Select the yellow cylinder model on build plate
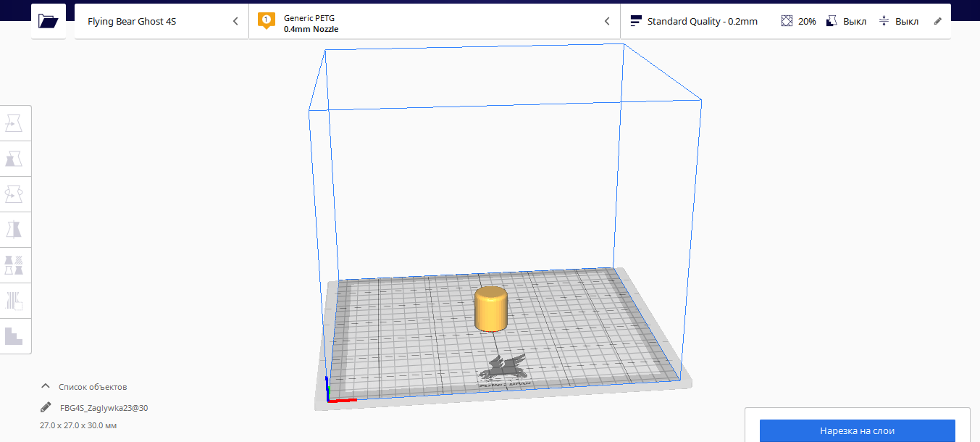 [490, 309]
